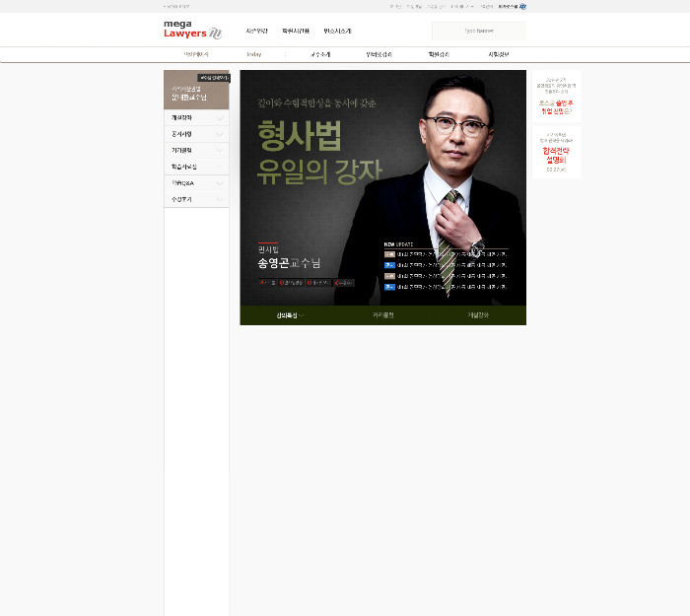
Task: Select the 강의특징 tab under the banner
Action: [287, 315]
